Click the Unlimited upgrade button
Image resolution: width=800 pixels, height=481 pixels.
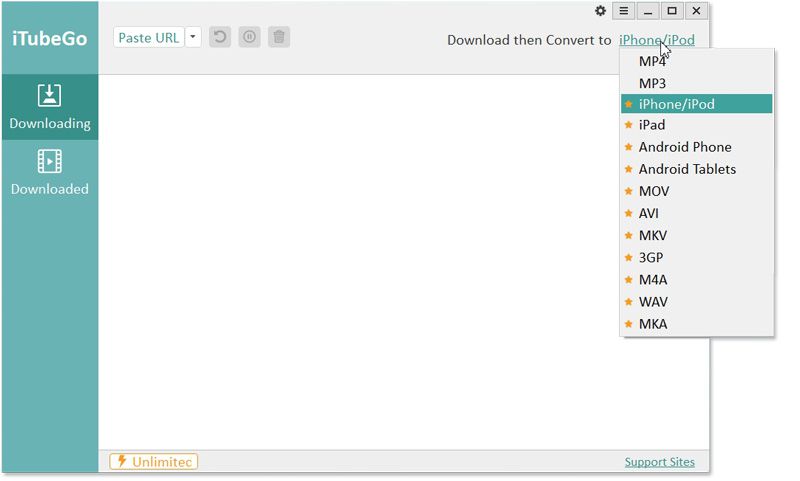tap(154, 462)
